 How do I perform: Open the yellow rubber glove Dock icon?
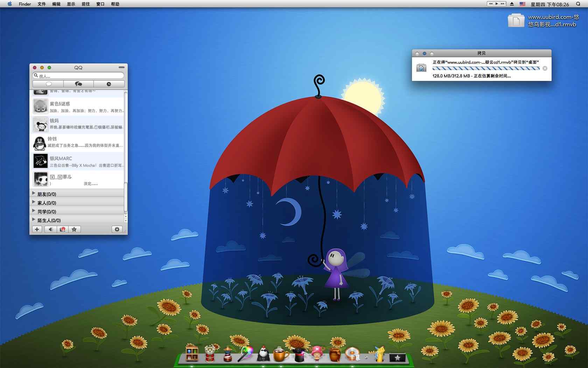(x=380, y=354)
